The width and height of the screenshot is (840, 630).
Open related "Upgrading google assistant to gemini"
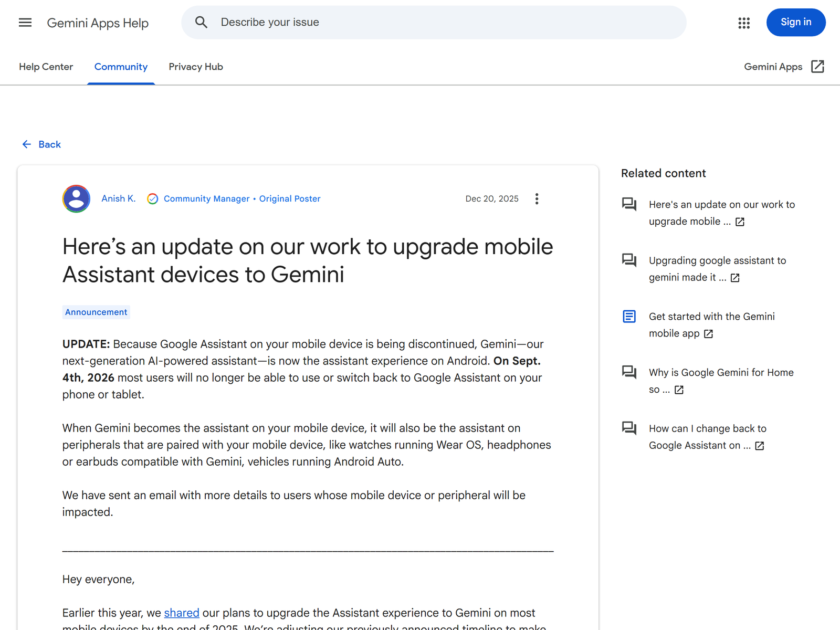pyautogui.click(x=717, y=269)
